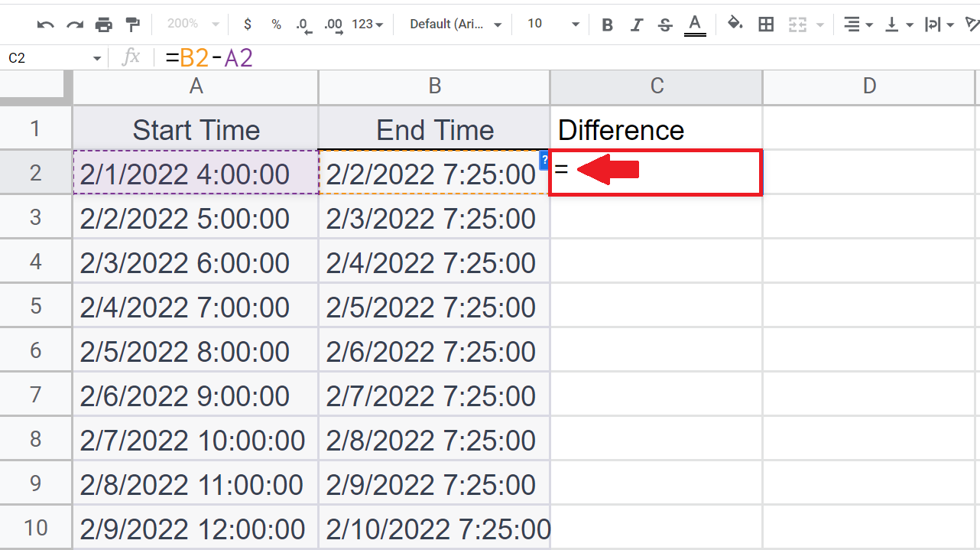Open the Name box C2 dropdown arrow
The height and width of the screenshot is (550, 980).
(96, 58)
